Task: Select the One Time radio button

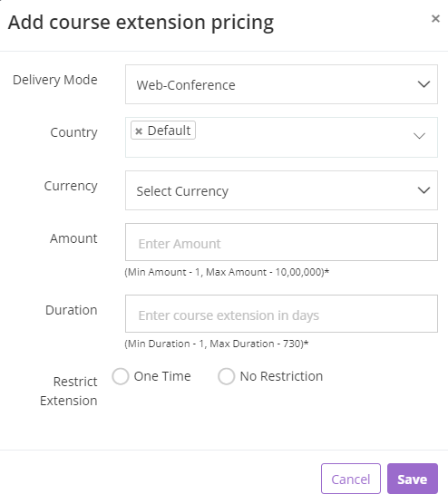Action: pyautogui.click(x=121, y=376)
